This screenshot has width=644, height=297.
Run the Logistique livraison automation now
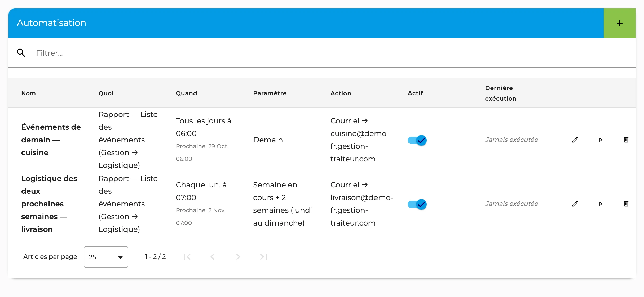601,204
